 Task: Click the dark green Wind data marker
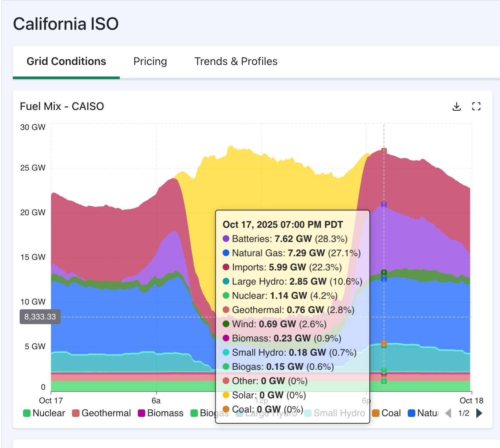pyautogui.click(x=384, y=272)
